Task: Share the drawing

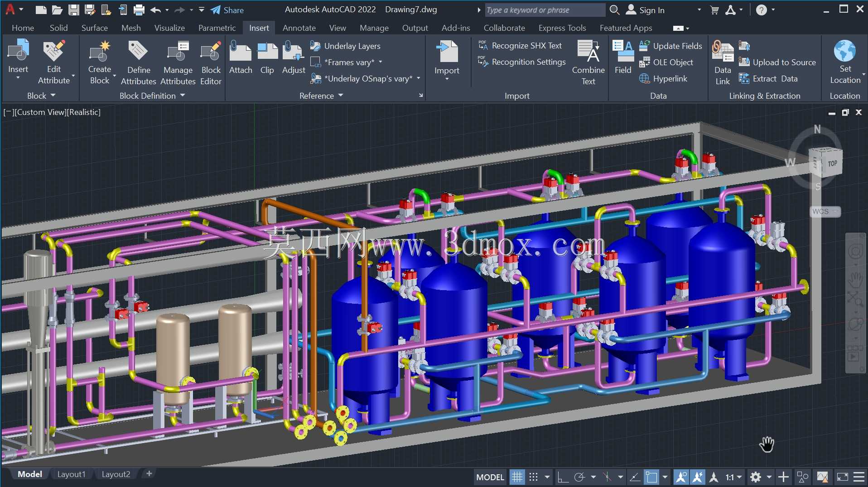Action: pyautogui.click(x=227, y=10)
